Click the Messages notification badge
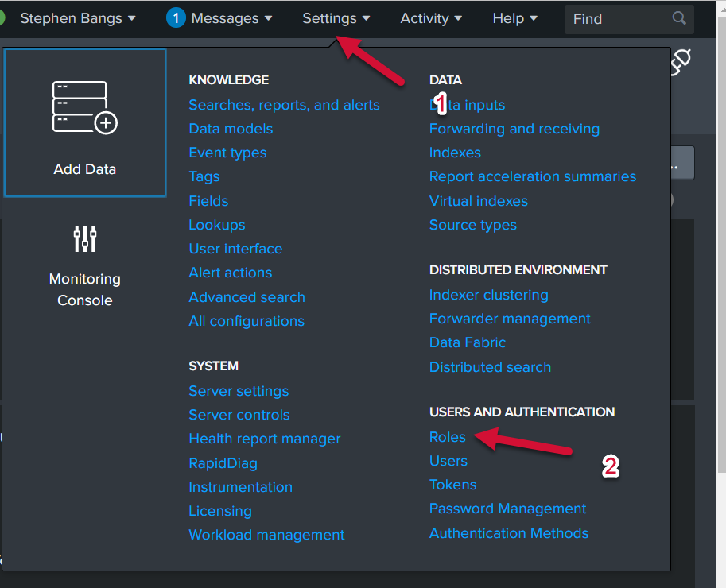726x588 pixels. (175, 17)
